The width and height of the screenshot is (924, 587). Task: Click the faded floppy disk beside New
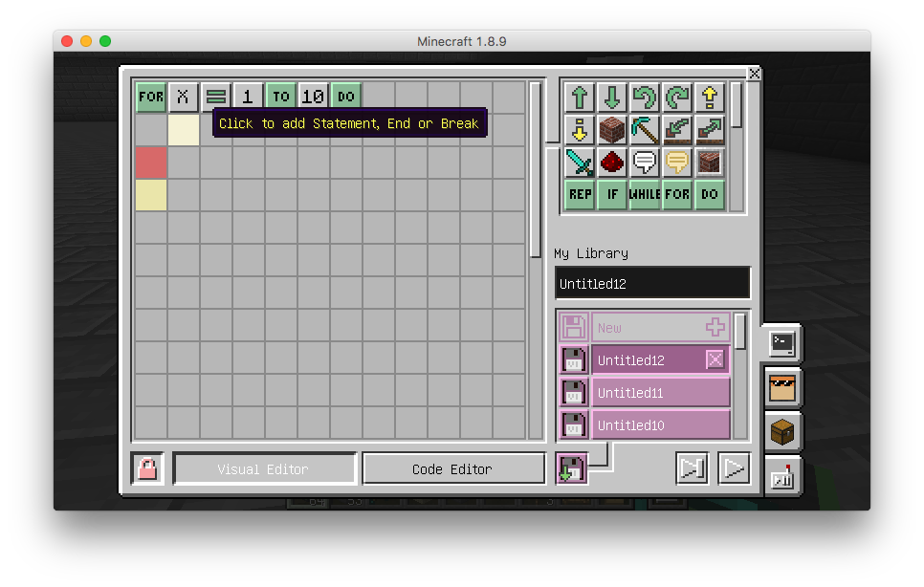573,327
